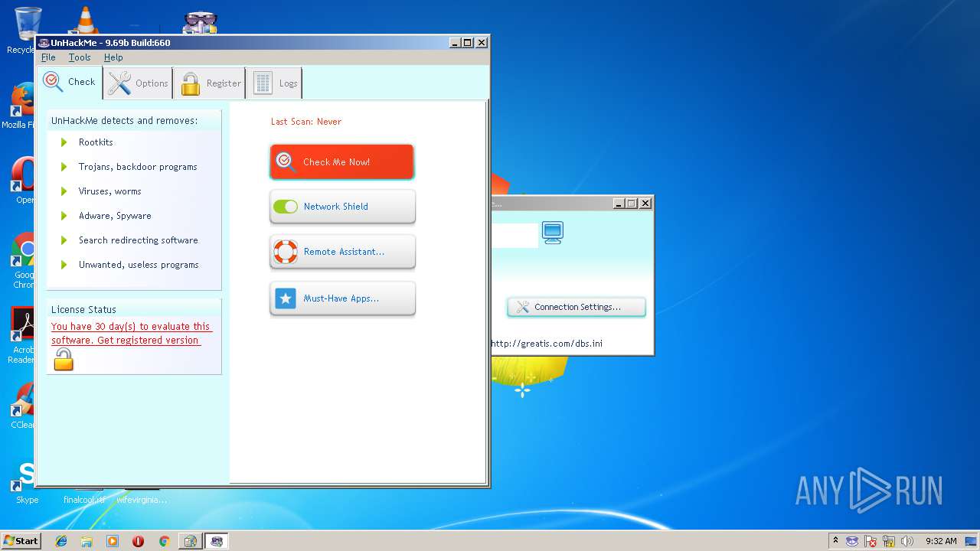The height and width of the screenshot is (551, 980).
Task: Launch Internet Explorer from the taskbar
Action: tap(61, 541)
